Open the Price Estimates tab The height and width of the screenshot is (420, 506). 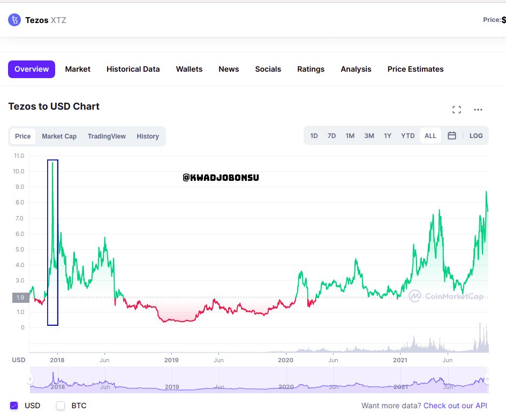(x=416, y=70)
